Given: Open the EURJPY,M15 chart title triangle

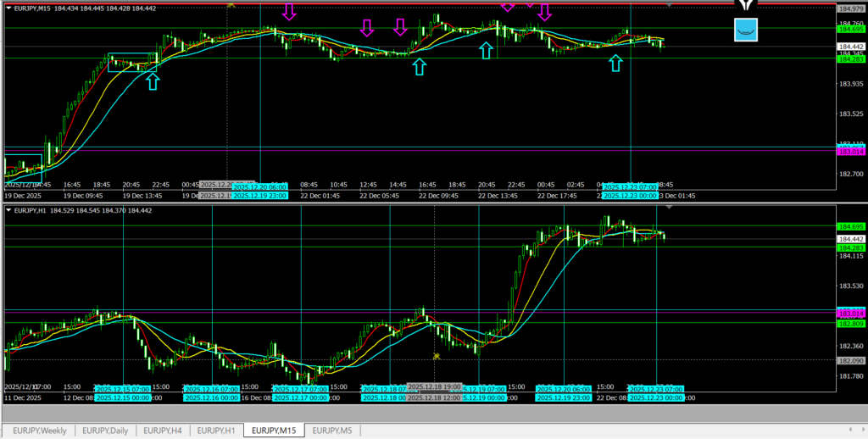Looking at the screenshot, I should (x=8, y=8).
